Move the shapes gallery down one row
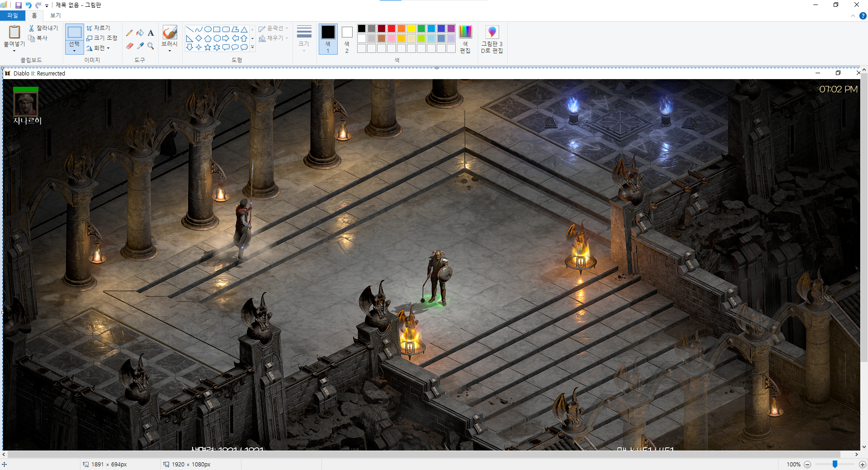 tap(252, 38)
